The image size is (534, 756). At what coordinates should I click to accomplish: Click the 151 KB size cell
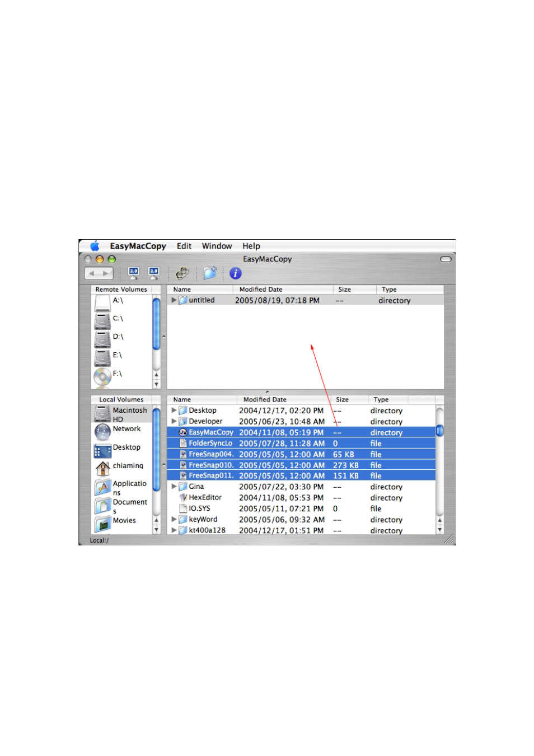(346, 476)
